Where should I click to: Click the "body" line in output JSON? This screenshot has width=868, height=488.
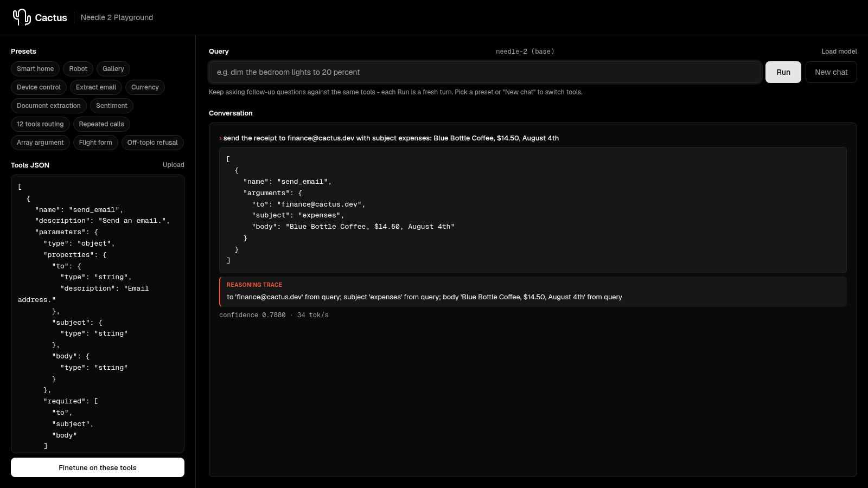(353, 227)
